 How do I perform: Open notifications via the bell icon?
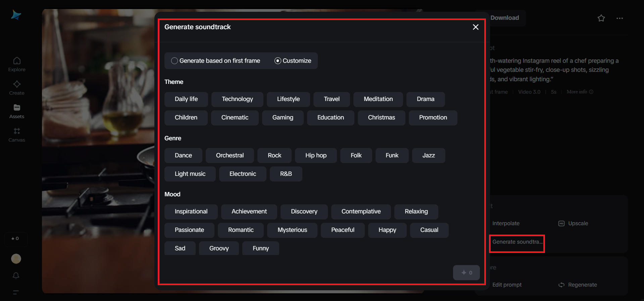[x=16, y=275]
